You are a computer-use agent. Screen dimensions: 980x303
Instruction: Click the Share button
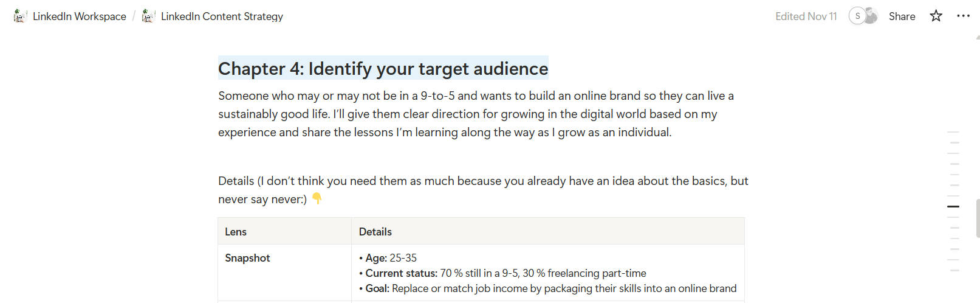[x=902, y=16]
